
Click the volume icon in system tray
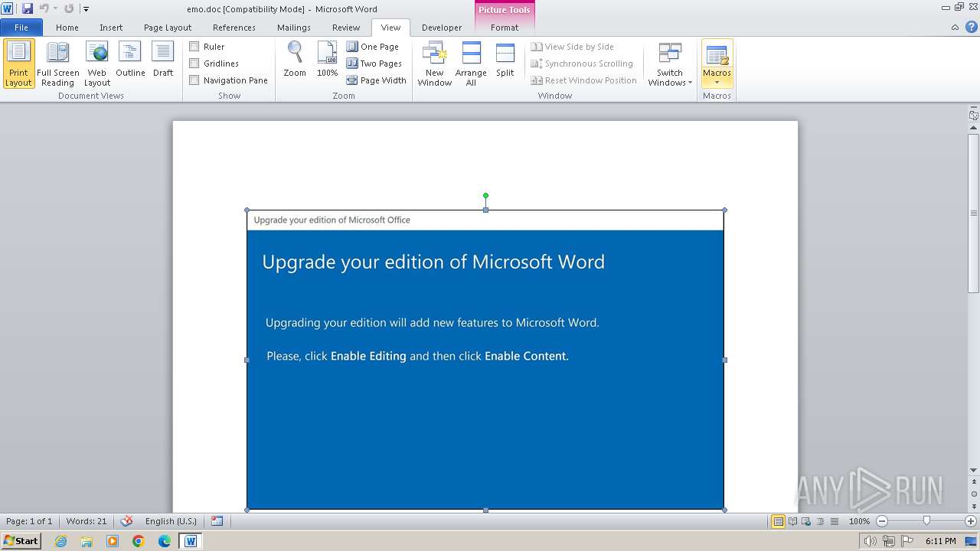[871, 541]
